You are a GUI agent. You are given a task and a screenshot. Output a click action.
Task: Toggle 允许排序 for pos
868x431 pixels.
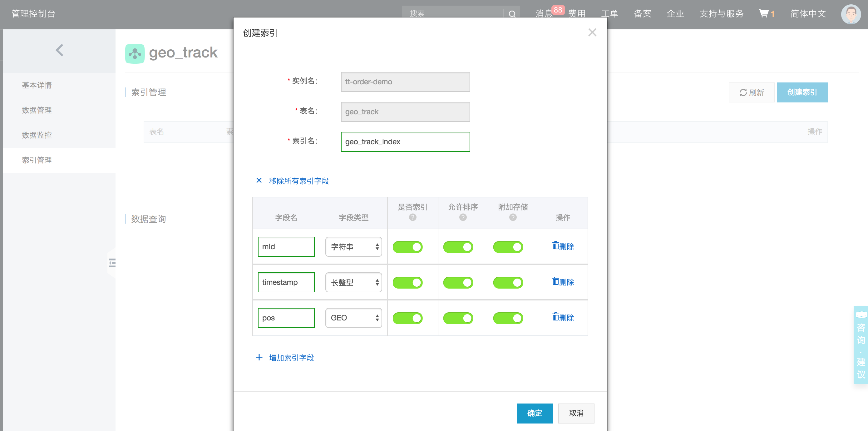tap(458, 318)
